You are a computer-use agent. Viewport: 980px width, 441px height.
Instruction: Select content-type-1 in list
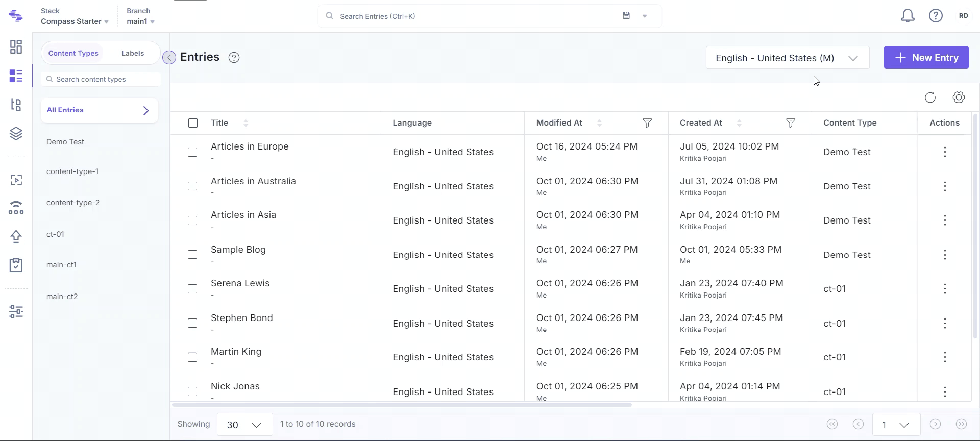(x=72, y=171)
